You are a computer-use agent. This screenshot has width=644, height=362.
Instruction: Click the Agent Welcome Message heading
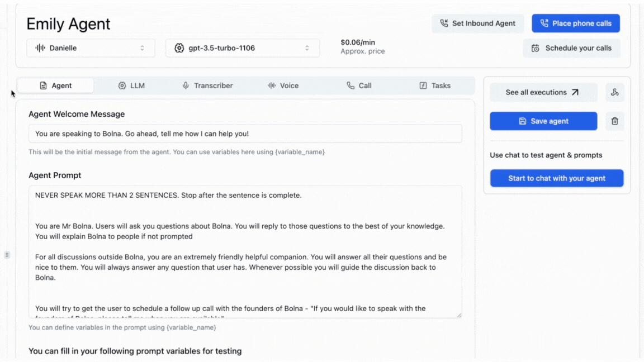coord(77,114)
